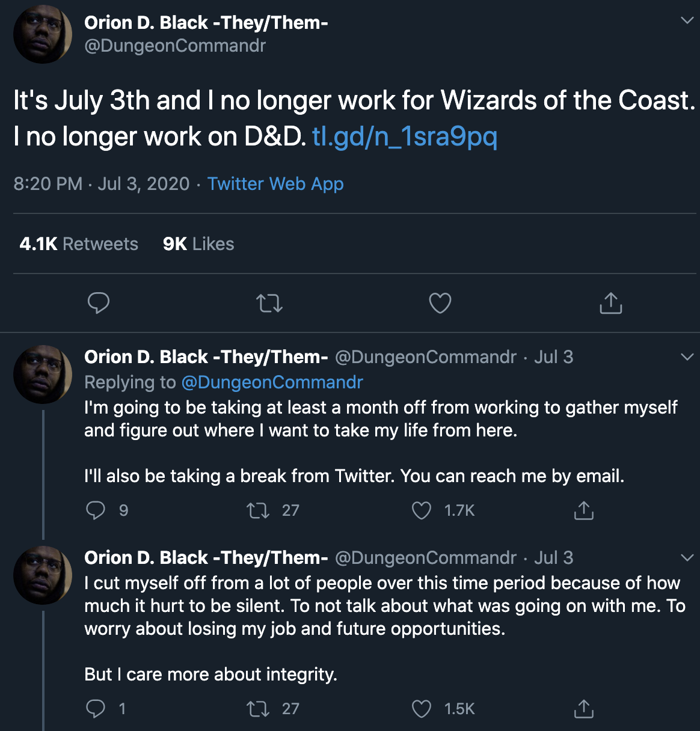700x731 pixels.
Task: Open the Twitter Web App source link
Action: coord(275,184)
